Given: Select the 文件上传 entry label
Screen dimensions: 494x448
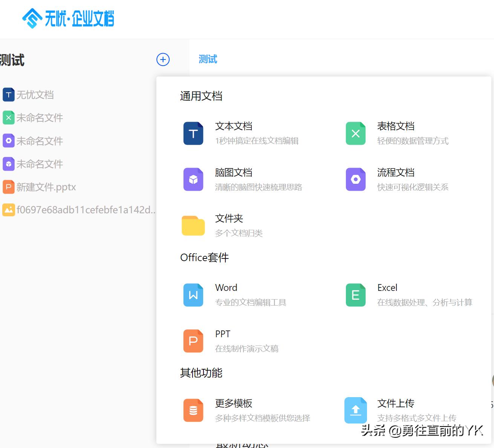Looking at the screenshot, I should (x=396, y=404).
